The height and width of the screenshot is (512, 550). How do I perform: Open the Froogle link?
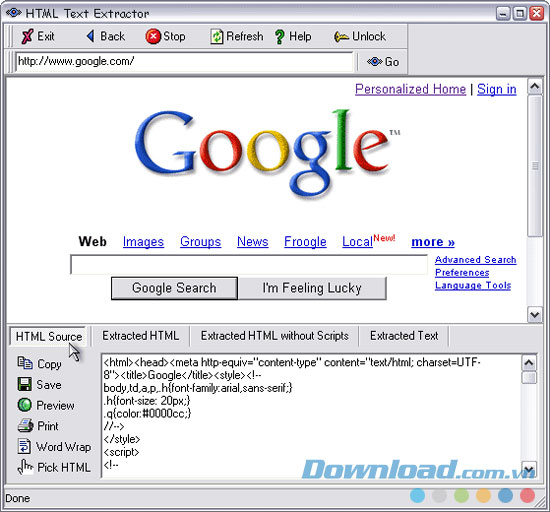click(x=305, y=242)
